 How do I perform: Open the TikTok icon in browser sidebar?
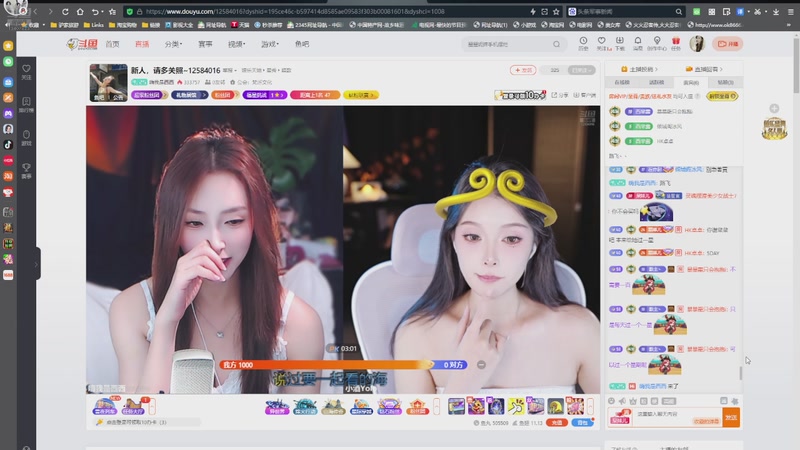tap(8, 144)
